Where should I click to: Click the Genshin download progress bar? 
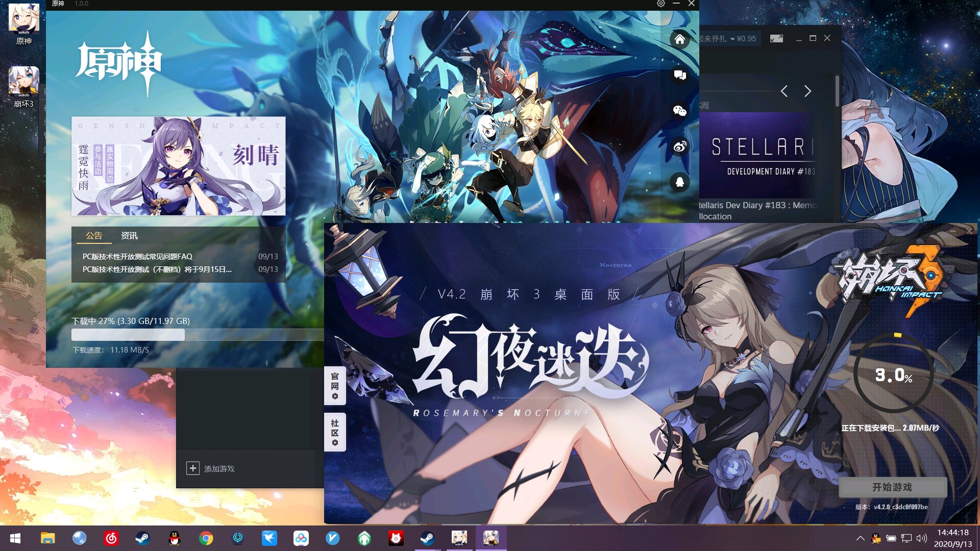tap(198, 335)
